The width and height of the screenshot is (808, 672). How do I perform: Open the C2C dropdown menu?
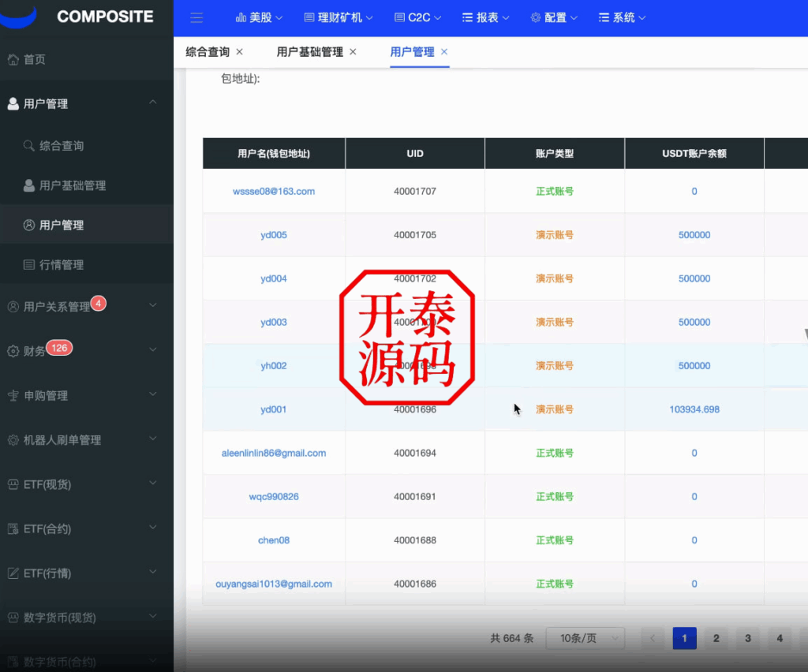pos(418,17)
